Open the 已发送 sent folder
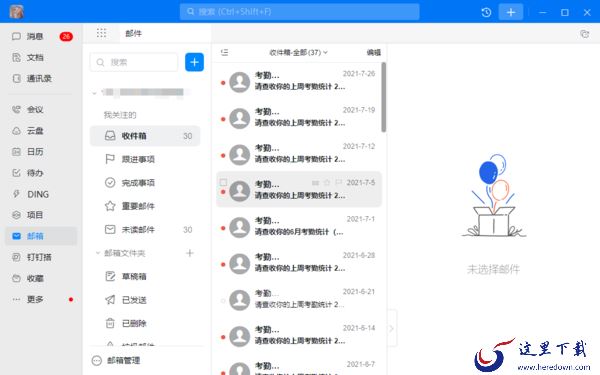This screenshot has width=600, height=375. (145, 300)
